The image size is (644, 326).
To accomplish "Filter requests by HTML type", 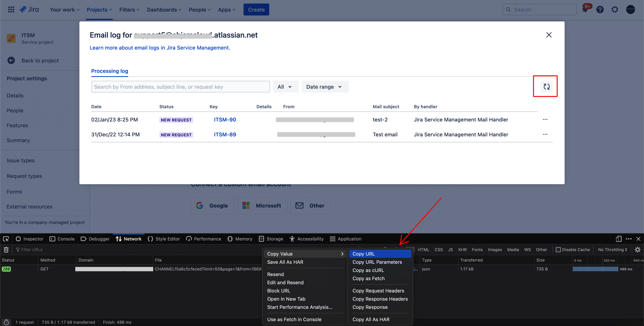I will coord(423,249).
